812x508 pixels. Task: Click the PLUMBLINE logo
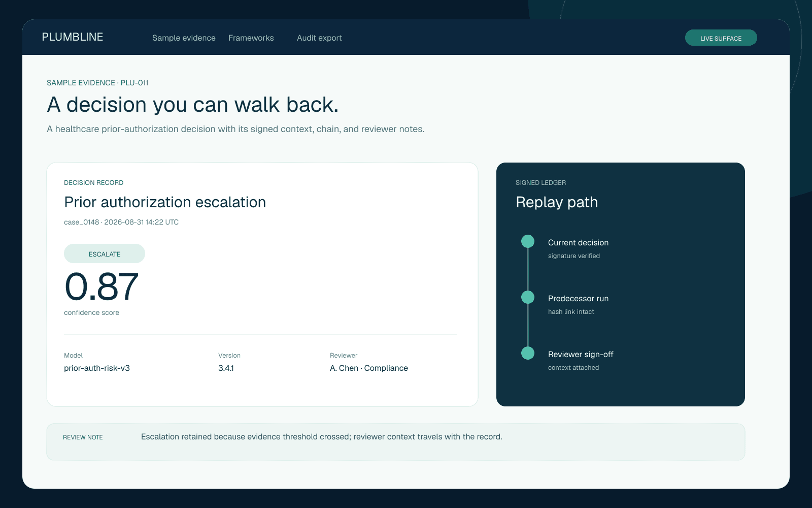pos(73,37)
